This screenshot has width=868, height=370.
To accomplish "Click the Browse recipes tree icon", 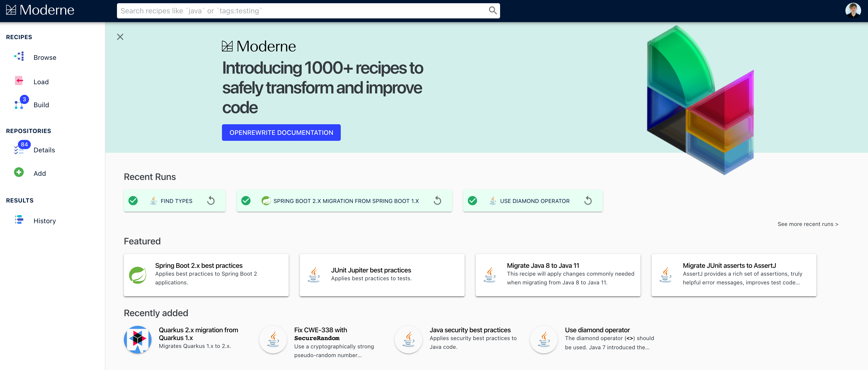I will coord(19,56).
